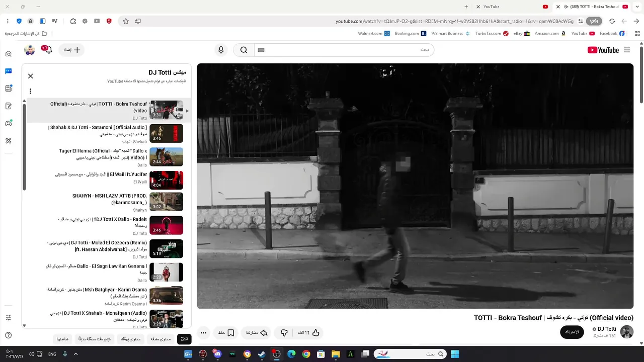Open the browser three-dot main menu
Viewport: 644px width, 362px height.
pos(8,21)
